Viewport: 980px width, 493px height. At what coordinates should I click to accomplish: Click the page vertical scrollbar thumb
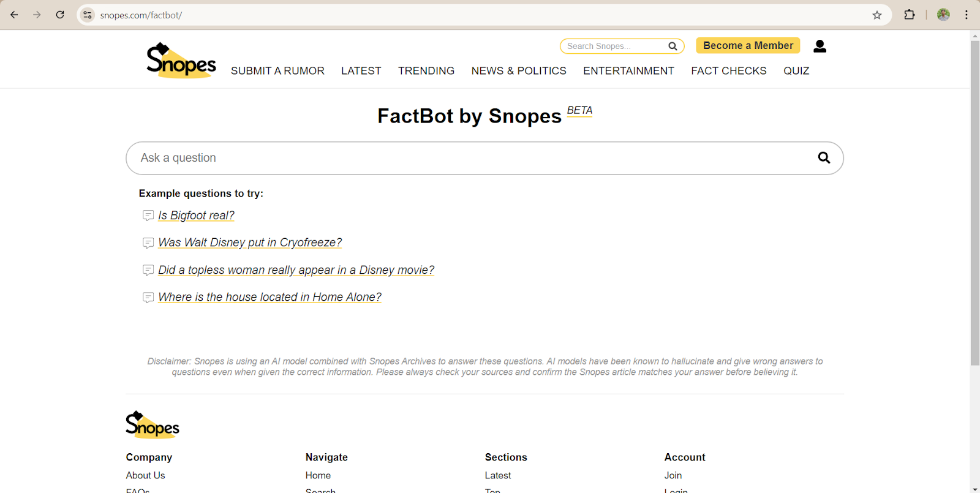974,202
